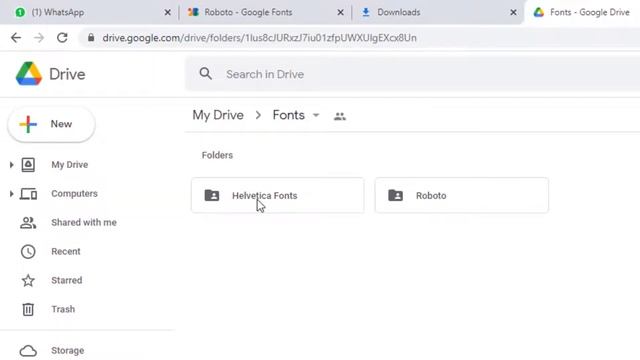Viewport: 640px width, 360px height.
Task: Click Fonts in the breadcrumb
Action: click(x=289, y=115)
